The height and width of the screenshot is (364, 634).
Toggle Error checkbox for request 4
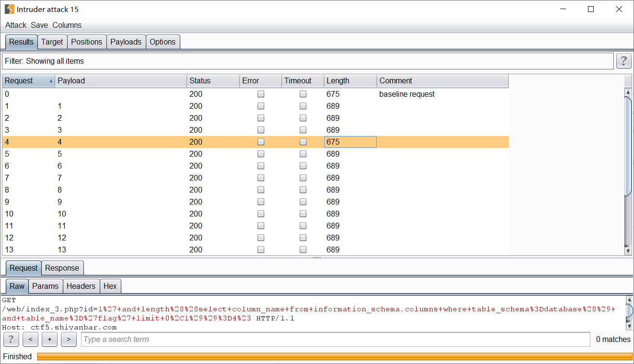(x=261, y=142)
